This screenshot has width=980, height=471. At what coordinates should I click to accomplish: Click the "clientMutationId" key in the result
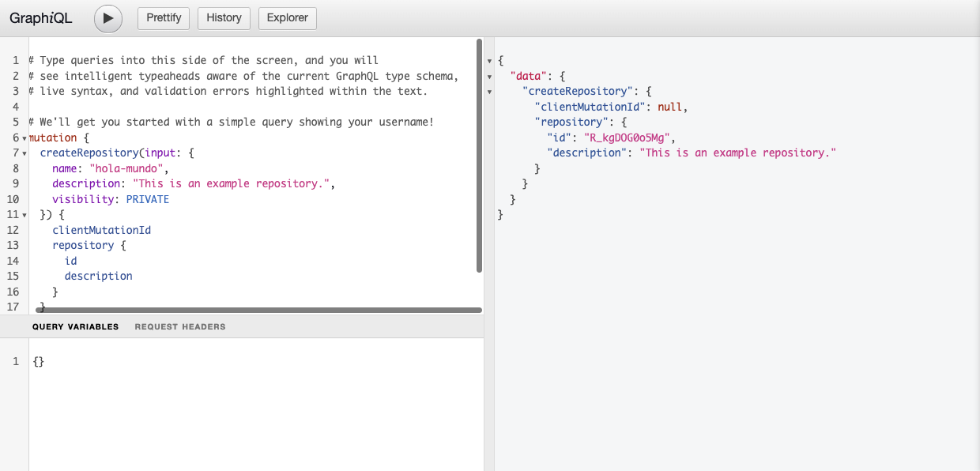[x=590, y=107]
